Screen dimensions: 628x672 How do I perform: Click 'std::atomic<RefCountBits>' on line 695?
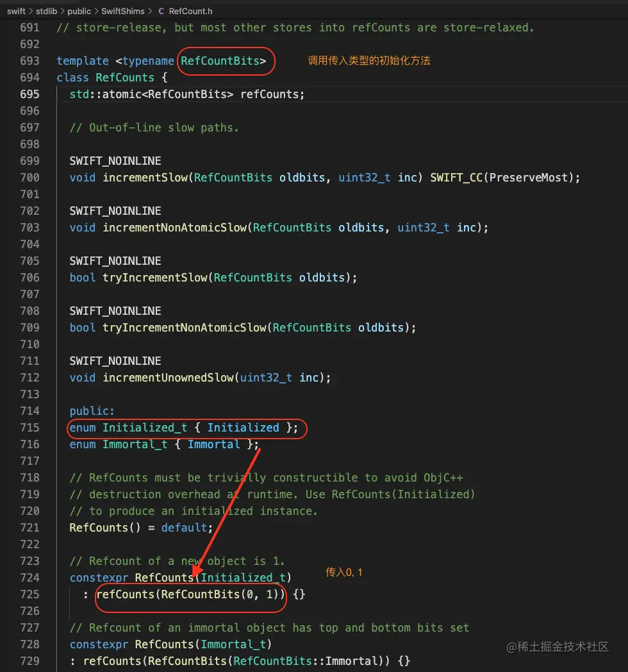[152, 94]
